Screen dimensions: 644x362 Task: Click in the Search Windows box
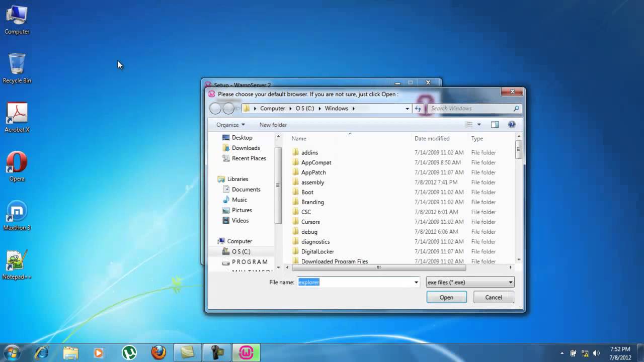coord(470,108)
